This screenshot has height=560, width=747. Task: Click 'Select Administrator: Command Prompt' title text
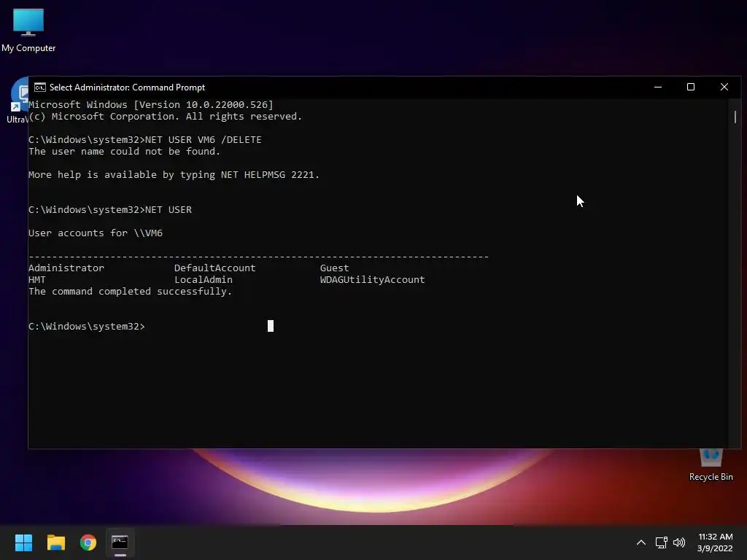[x=127, y=87]
